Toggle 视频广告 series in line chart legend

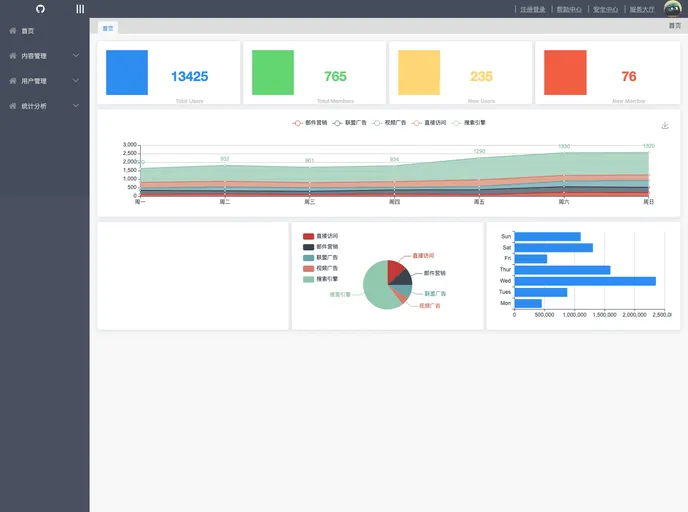pyautogui.click(x=389, y=123)
